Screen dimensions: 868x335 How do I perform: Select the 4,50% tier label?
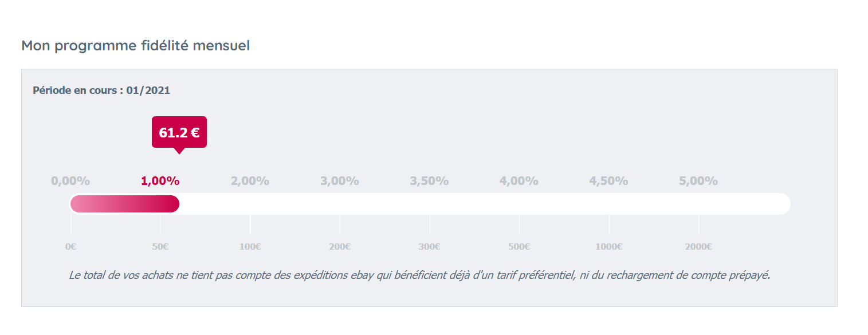[x=609, y=181]
